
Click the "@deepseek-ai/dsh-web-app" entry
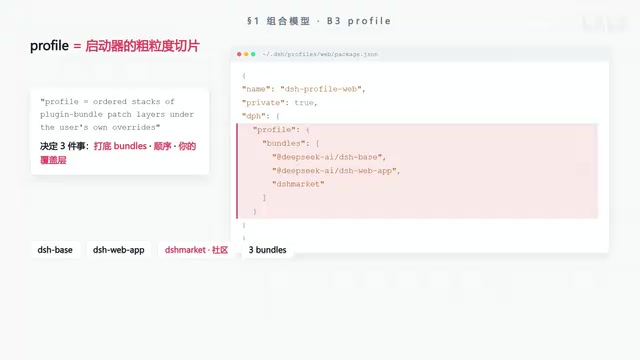[335, 171]
